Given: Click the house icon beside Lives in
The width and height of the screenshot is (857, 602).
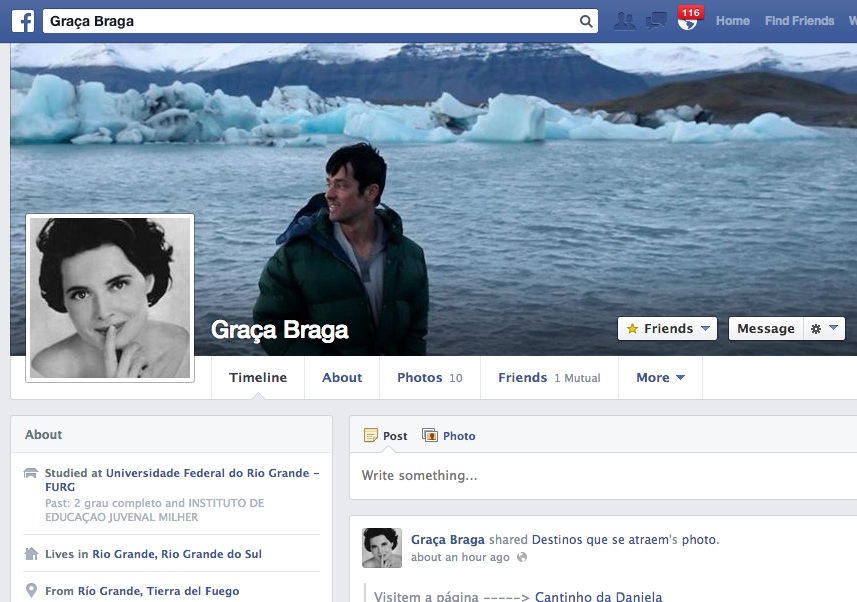Looking at the screenshot, I should coord(32,554).
